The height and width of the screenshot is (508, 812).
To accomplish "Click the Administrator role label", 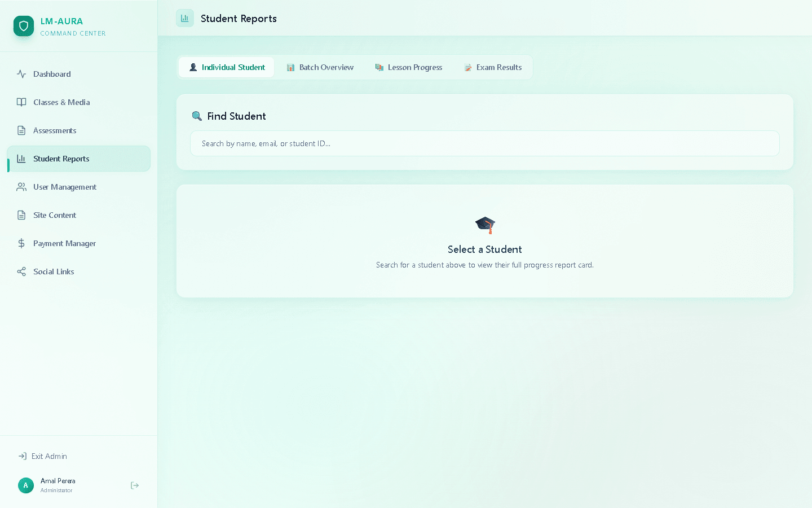I will tap(56, 491).
